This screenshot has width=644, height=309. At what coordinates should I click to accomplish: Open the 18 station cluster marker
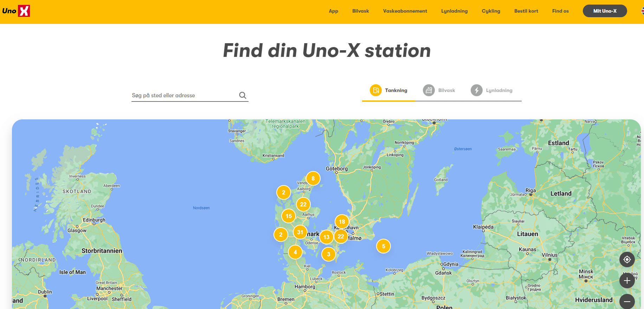(x=342, y=222)
